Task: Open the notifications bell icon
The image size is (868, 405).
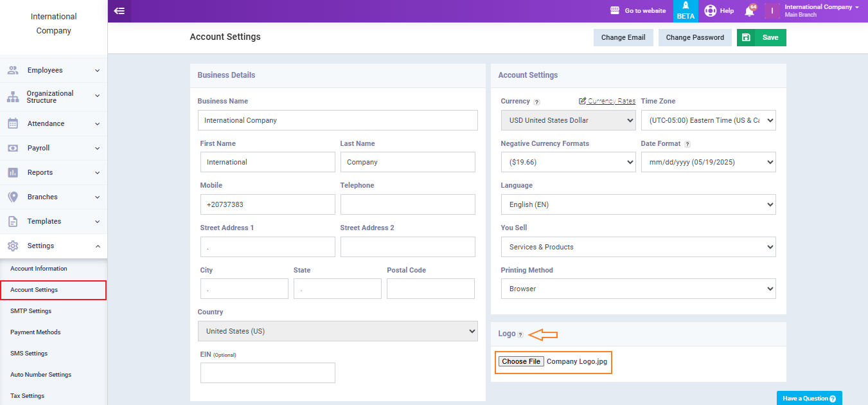Action: pyautogui.click(x=749, y=11)
